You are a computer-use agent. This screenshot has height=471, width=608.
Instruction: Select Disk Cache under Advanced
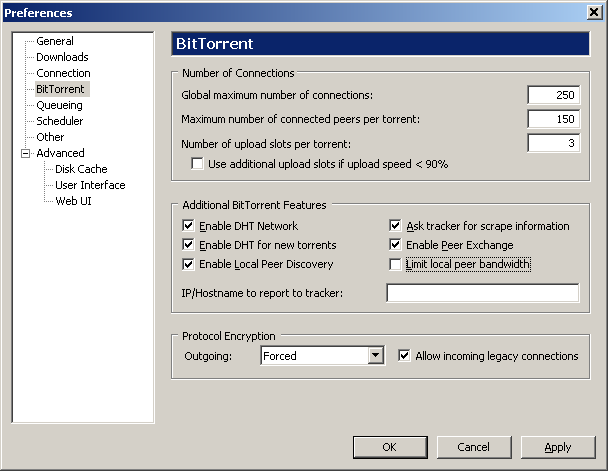pos(81,169)
